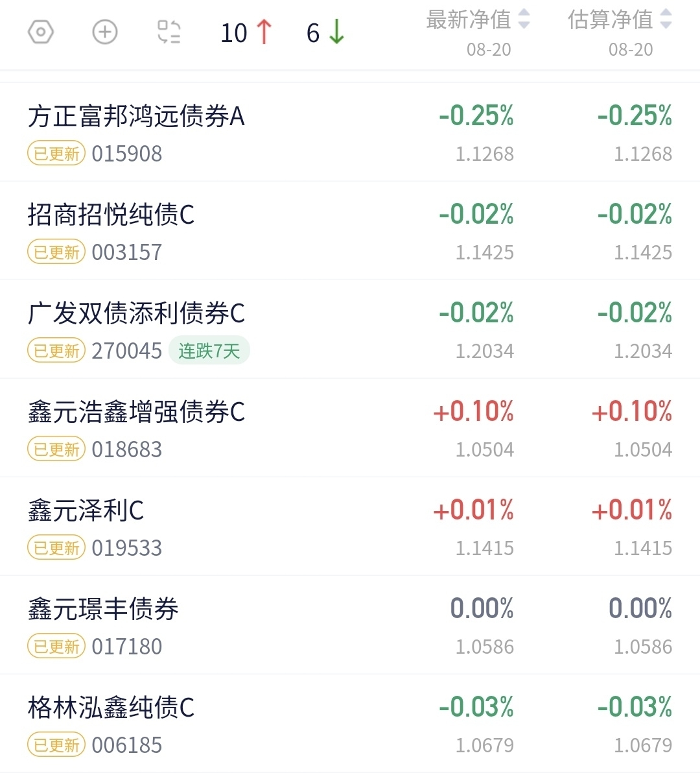
Task: Open the hexagon settings icon
Action: click(40, 32)
